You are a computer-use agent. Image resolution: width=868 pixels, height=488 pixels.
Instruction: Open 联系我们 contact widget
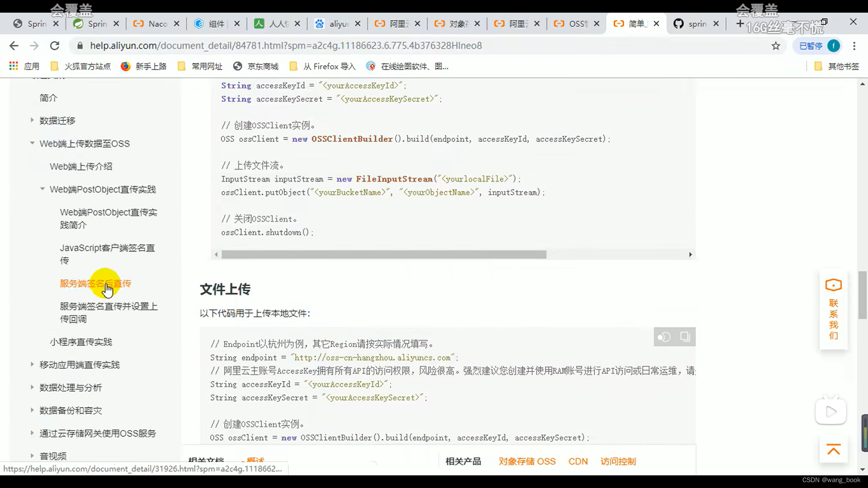coord(834,310)
